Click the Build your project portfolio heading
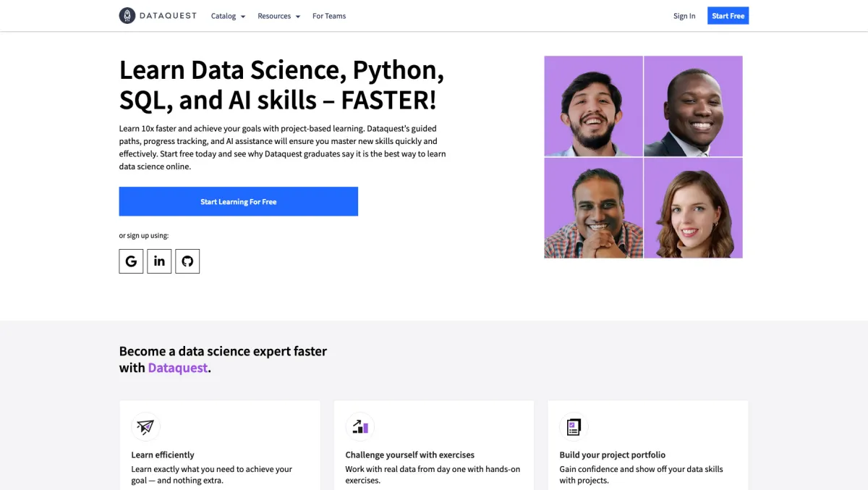 612,455
